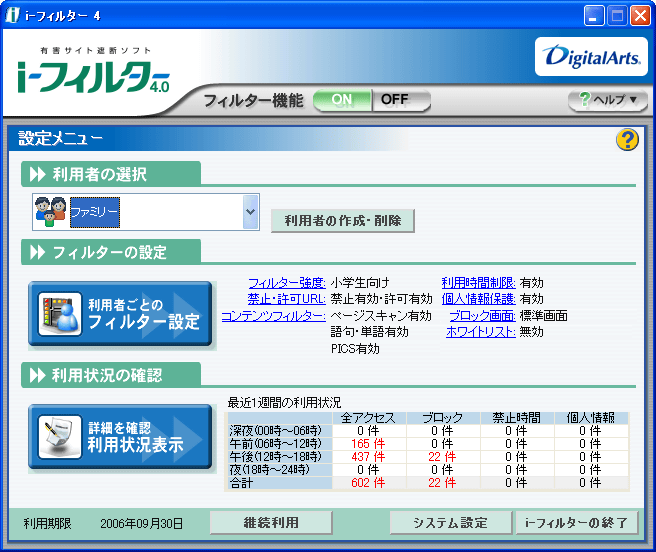Open the フィルター強度 link

point(287,283)
